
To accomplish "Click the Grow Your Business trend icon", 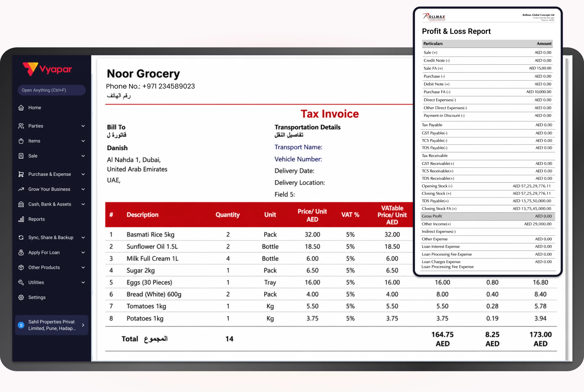I will click(x=21, y=189).
